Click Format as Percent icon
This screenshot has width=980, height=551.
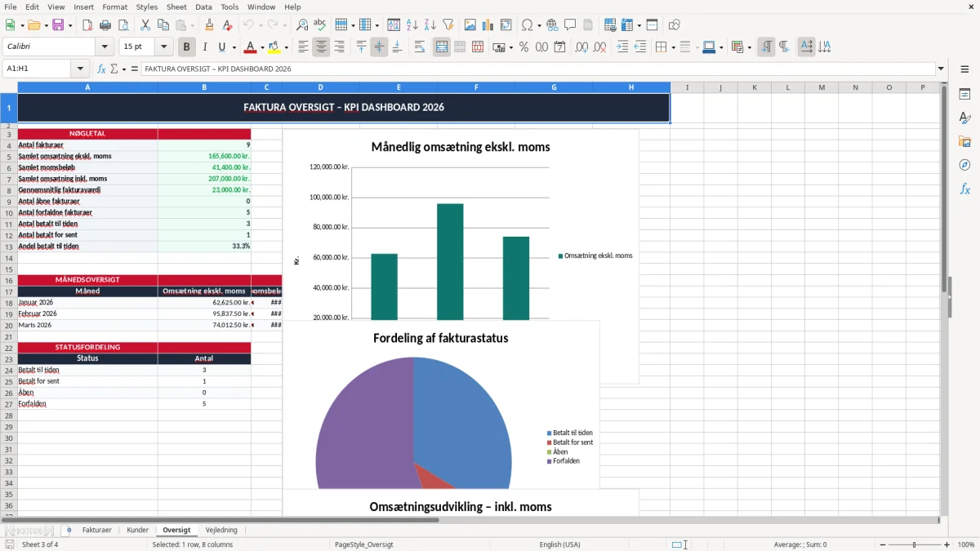pos(523,47)
